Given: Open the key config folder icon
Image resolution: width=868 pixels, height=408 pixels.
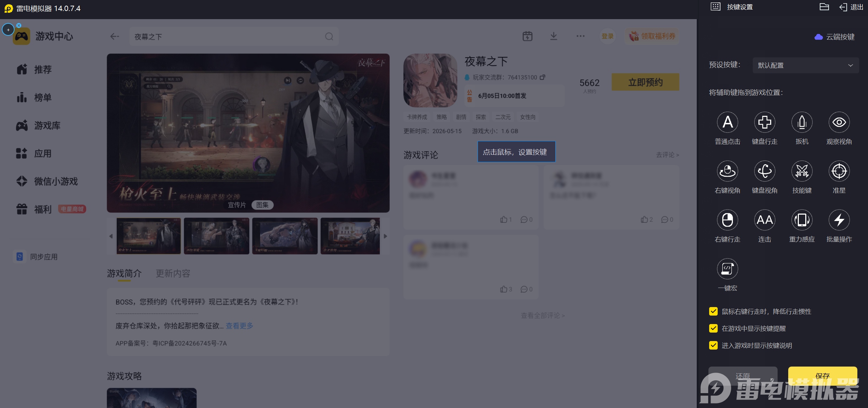Looking at the screenshot, I should click(x=824, y=7).
